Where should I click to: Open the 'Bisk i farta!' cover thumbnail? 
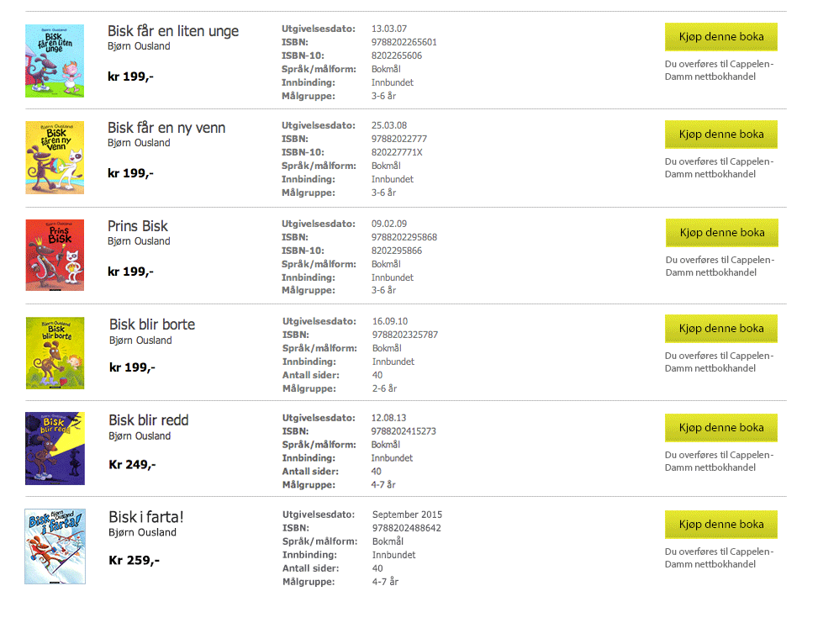55,546
